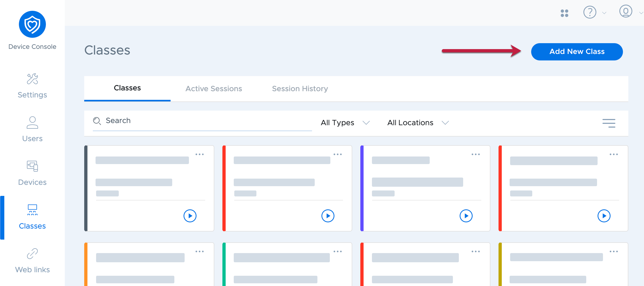
Task: Click the help question mark icon
Action: click(x=590, y=12)
